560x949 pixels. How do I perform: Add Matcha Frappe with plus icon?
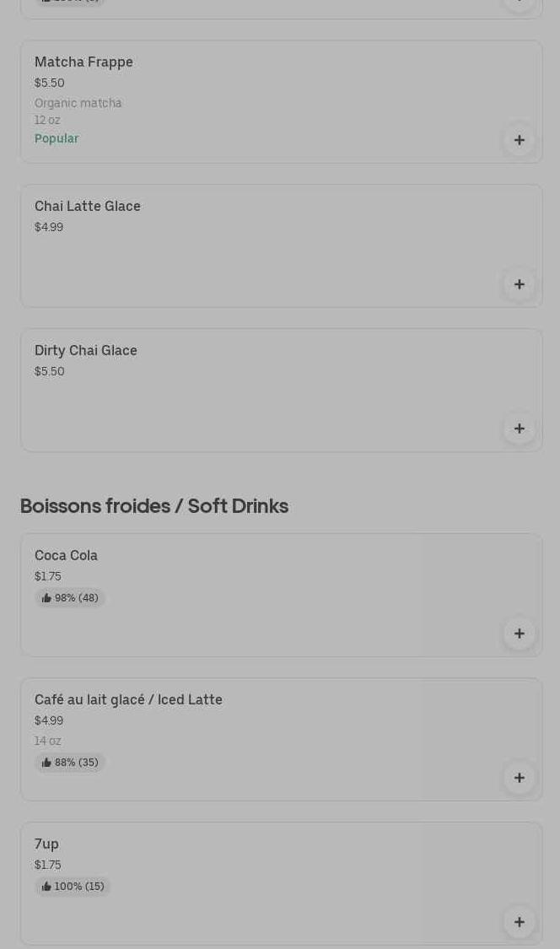[x=520, y=140]
